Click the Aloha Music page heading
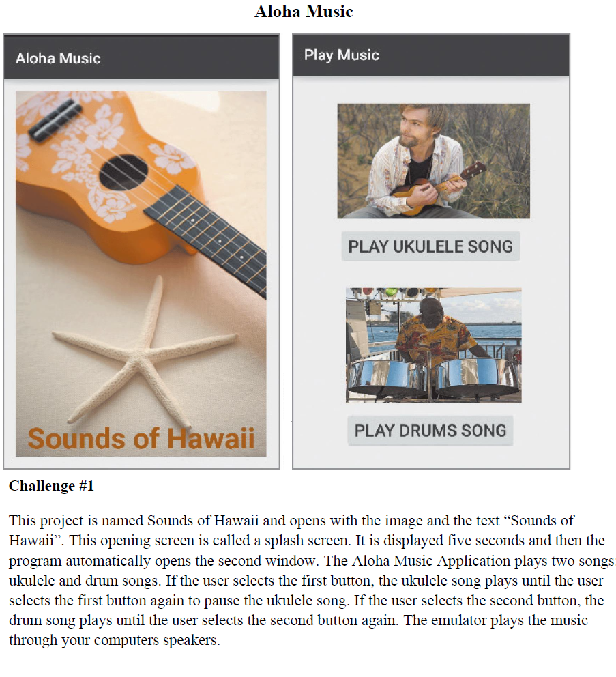This screenshot has width=616, height=677. click(304, 12)
